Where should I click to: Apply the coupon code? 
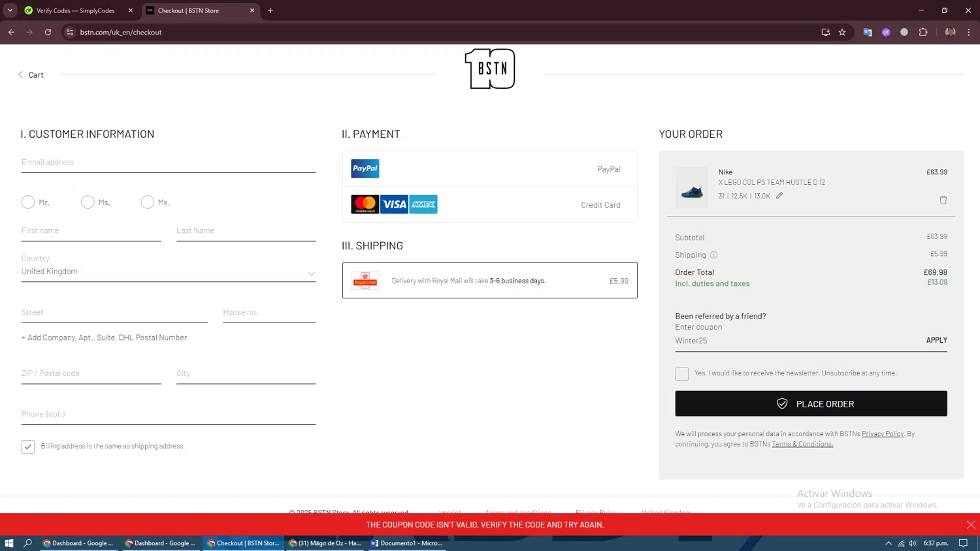click(937, 340)
